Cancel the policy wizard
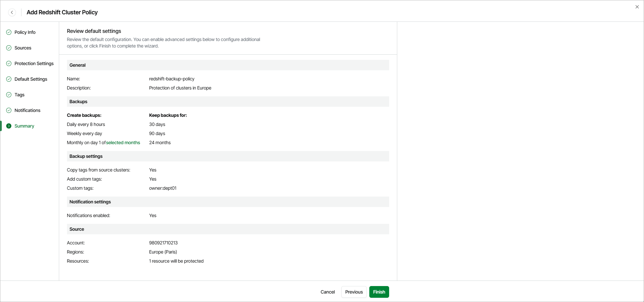Viewport: 644px width, 302px height. (x=327, y=292)
